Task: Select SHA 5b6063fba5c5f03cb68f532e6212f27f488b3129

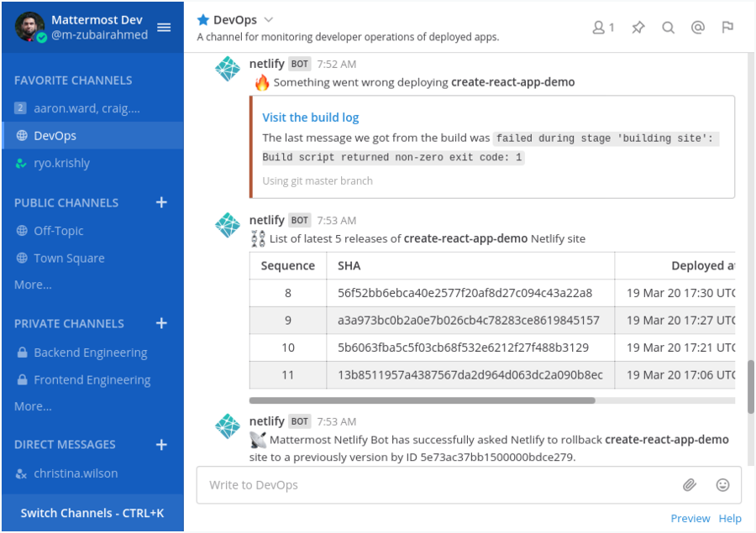Action: pyautogui.click(x=464, y=347)
